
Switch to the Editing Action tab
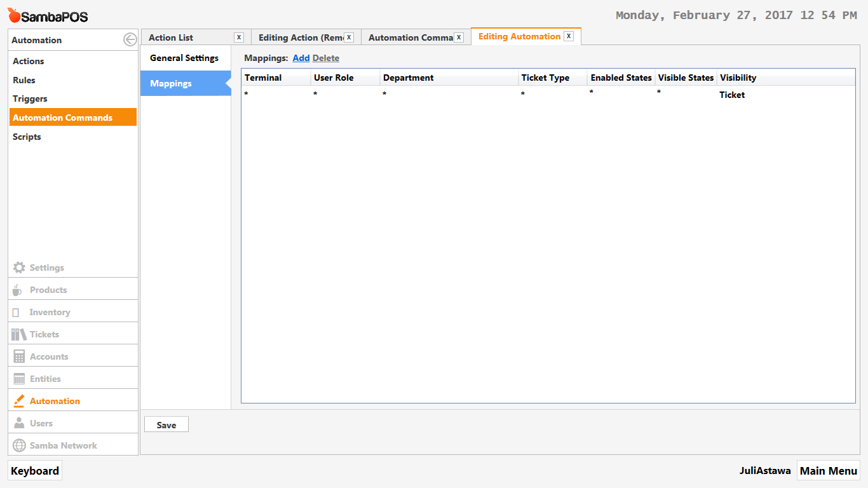[x=301, y=37]
